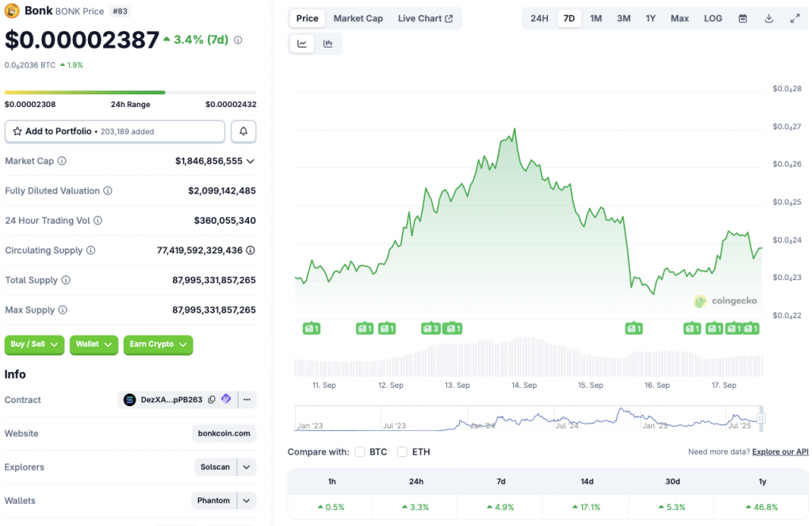Download chart data

pos(769,19)
